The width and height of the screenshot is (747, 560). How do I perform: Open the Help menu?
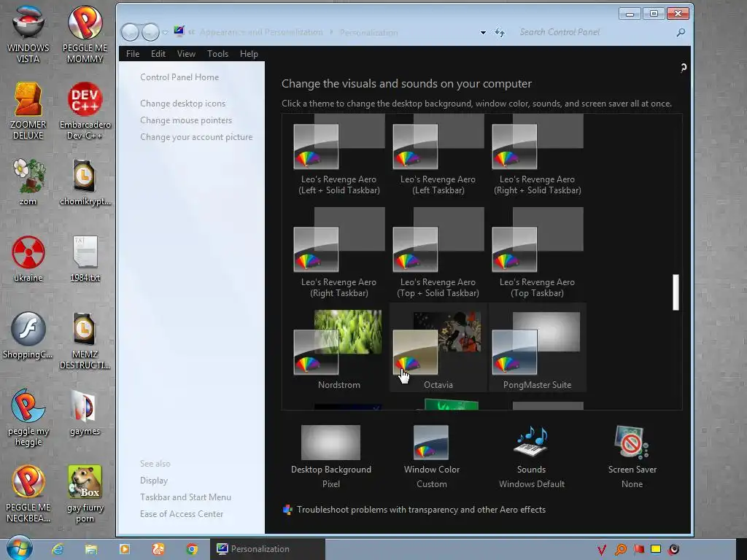[x=249, y=54]
